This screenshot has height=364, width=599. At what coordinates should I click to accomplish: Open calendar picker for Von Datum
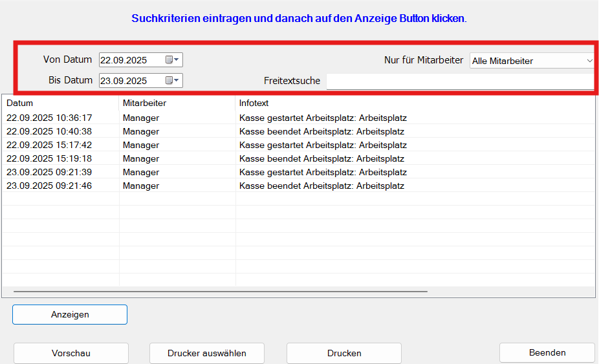pyautogui.click(x=172, y=59)
